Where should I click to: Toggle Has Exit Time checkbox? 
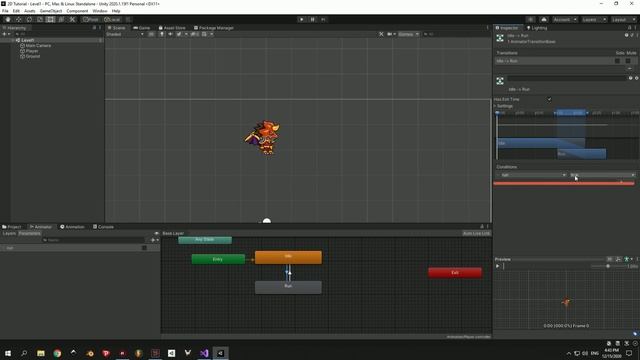(x=549, y=99)
